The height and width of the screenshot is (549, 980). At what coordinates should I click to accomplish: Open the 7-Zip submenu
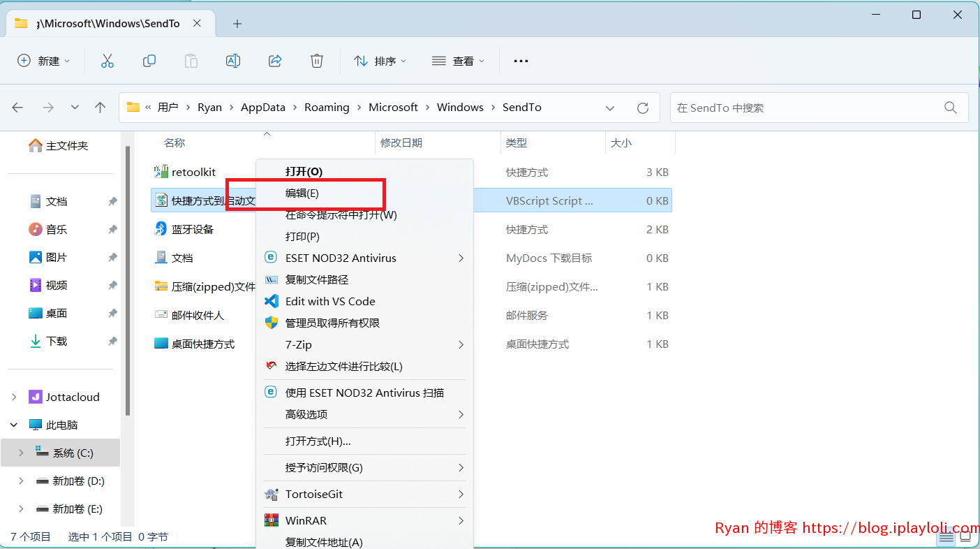click(365, 344)
